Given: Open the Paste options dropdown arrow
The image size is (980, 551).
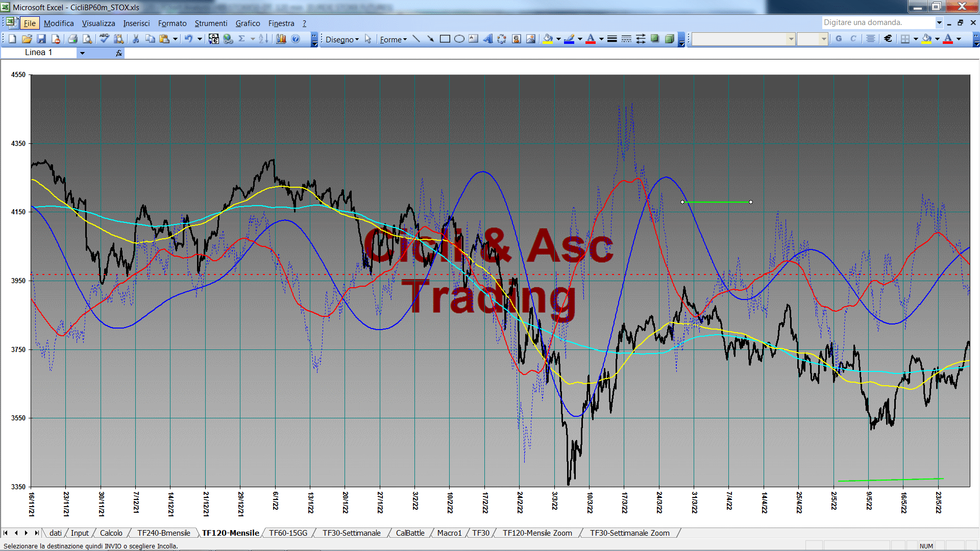Looking at the screenshot, I should click(x=175, y=39).
